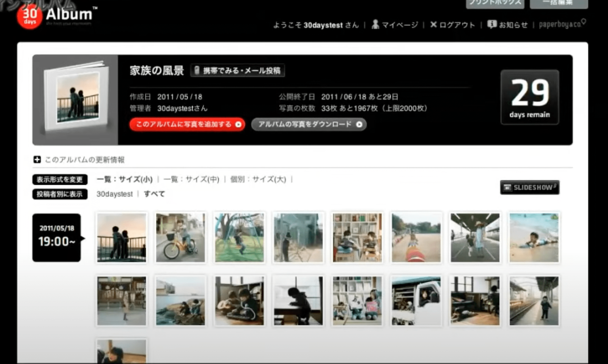The image size is (608, 364).
Task: Click the マイページ person icon
Action: click(x=375, y=24)
